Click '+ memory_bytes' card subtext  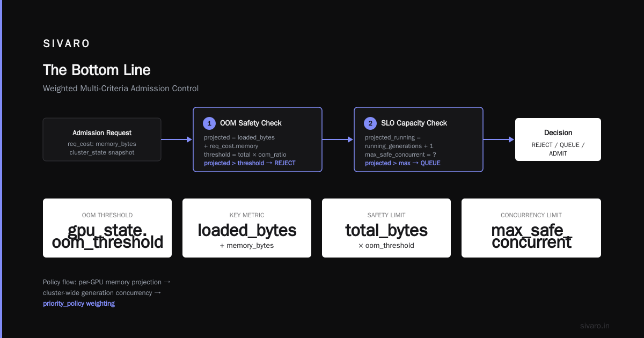tap(247, 246)
